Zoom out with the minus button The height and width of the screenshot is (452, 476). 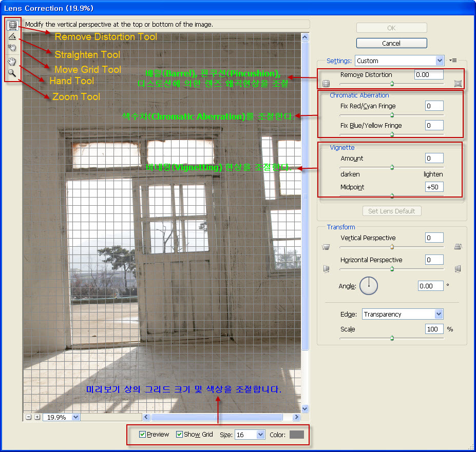pyautogui.click(x=28, y=417)
